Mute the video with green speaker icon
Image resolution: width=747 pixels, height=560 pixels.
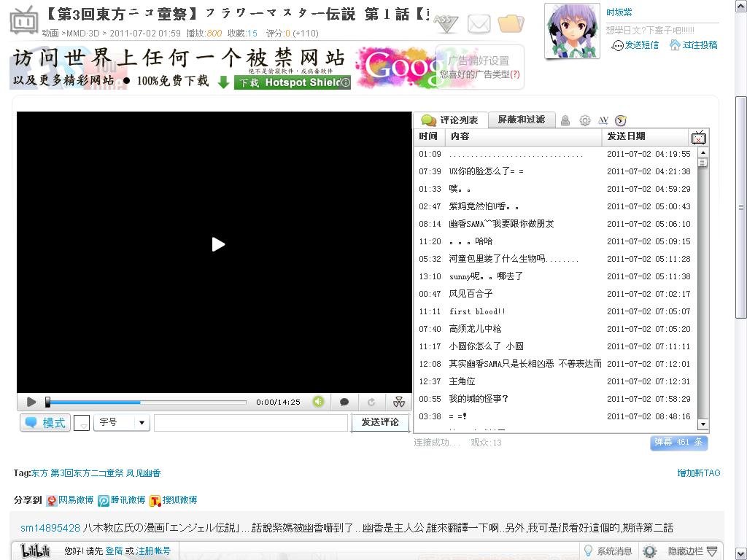318,402
